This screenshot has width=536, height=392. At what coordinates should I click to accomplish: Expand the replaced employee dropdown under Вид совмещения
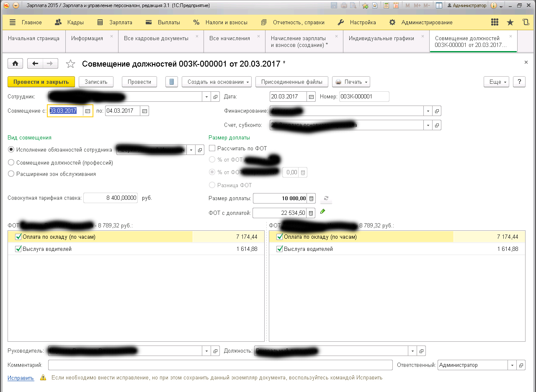pyautogui.click(x=191, y=150)
